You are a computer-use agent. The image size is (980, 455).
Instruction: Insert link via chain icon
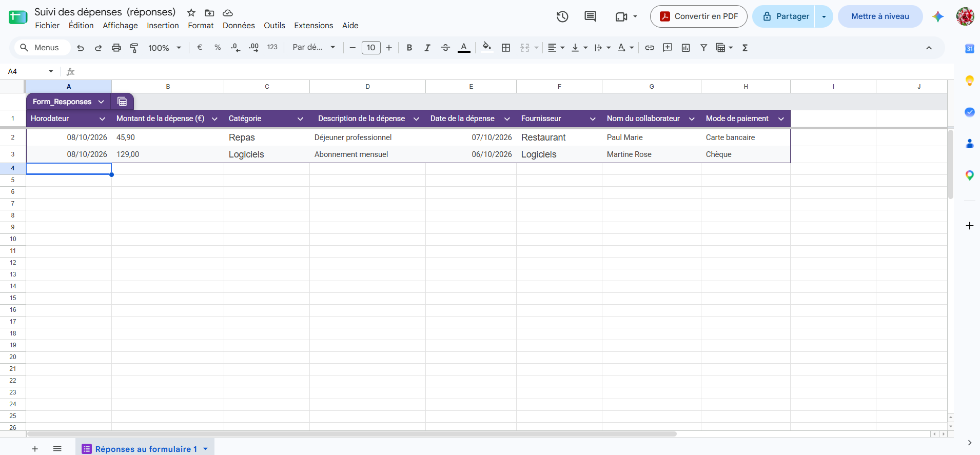click(x=650, y=48)
